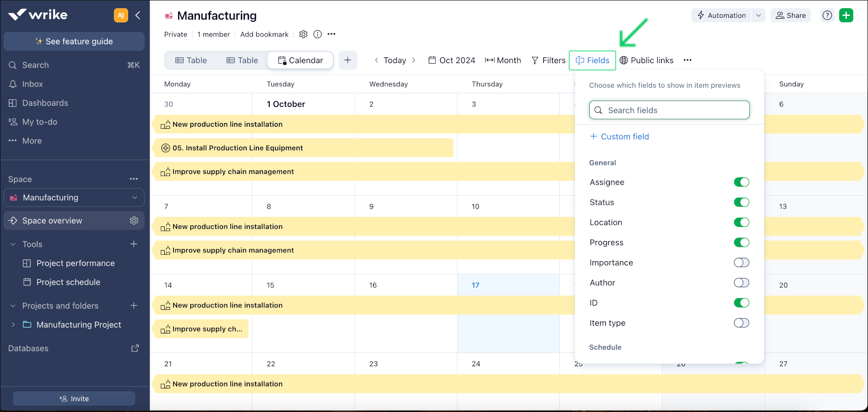
Task: Collapse sidebar with the left chevron
Action: [138, 15]
